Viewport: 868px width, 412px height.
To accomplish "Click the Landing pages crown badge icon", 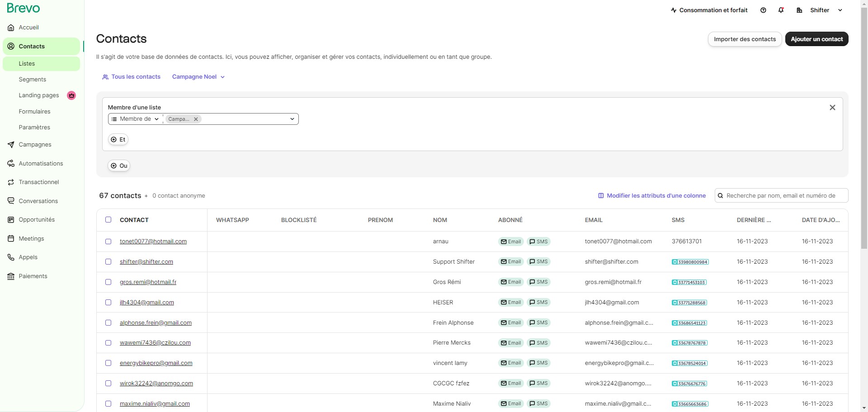I will (x=71, y=95).
